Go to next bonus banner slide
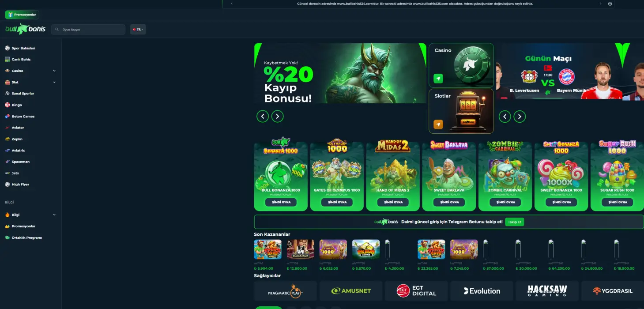 pos(277,116)
